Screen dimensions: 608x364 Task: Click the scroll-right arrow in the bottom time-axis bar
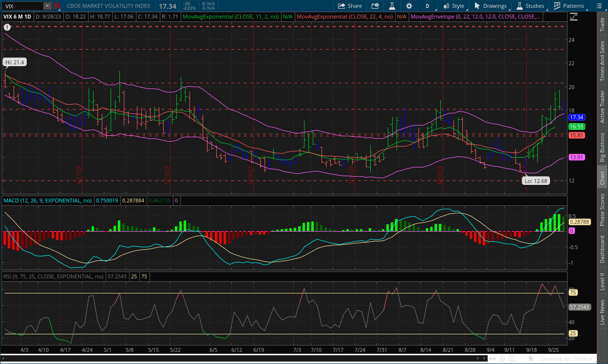484,359
